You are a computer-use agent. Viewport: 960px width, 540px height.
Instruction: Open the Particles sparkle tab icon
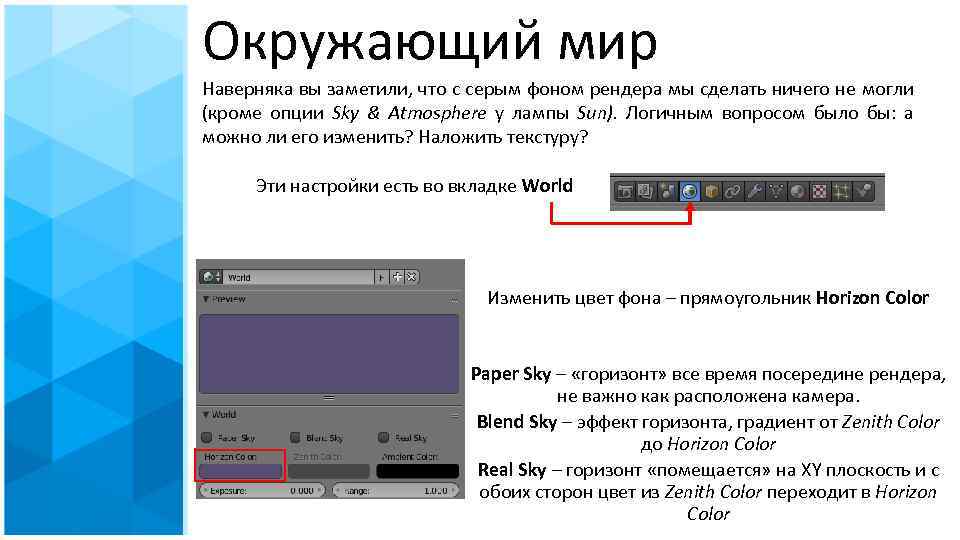(841, 192)
